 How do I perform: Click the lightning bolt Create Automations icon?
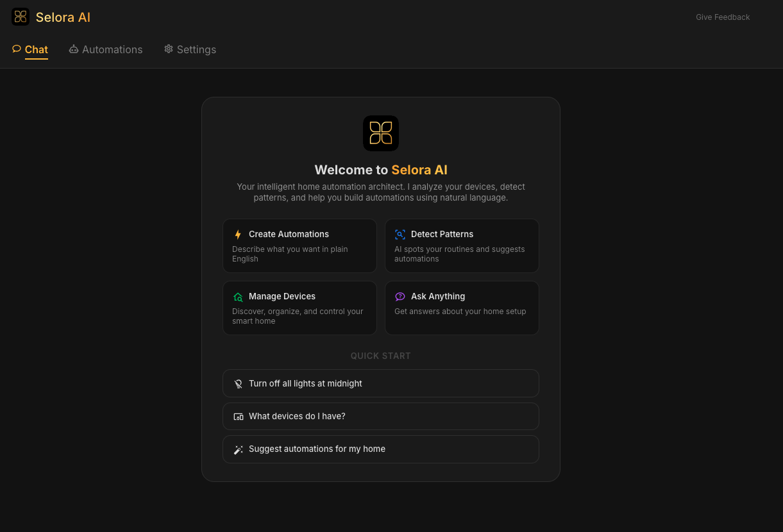pos(238,235)
